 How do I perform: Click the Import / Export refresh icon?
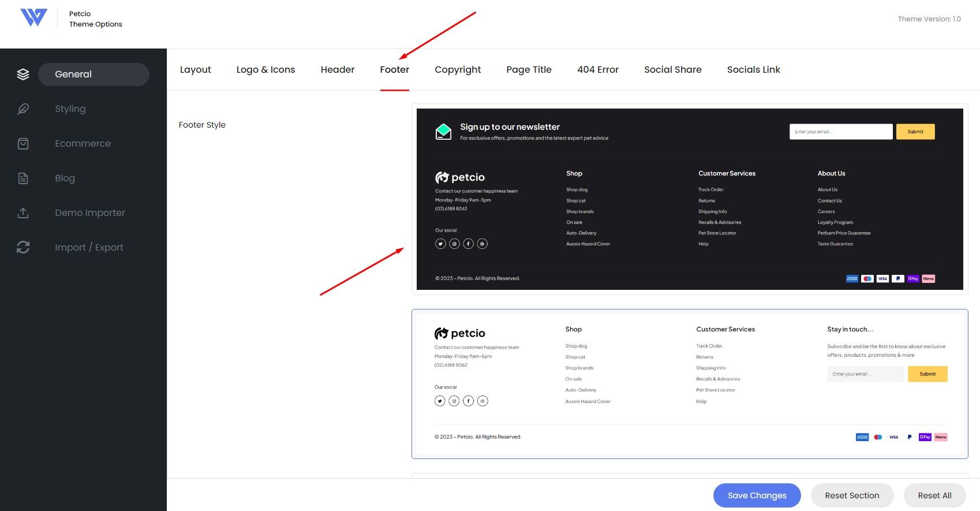point(23,247)
